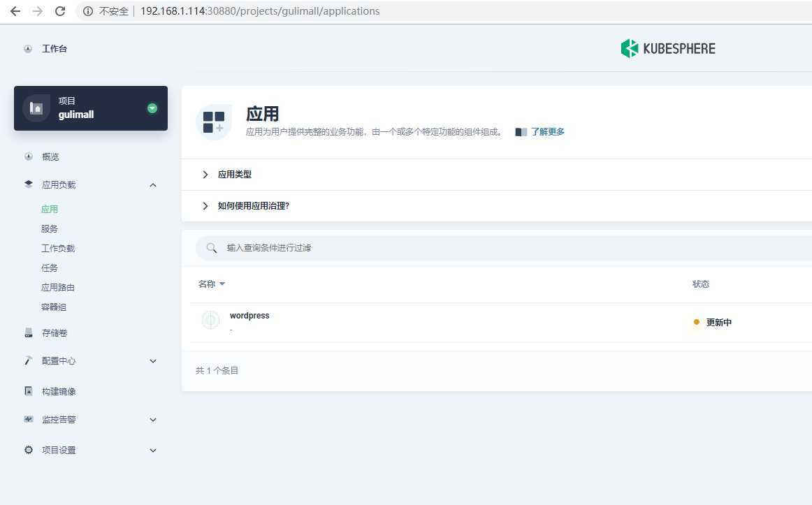Go back using browser back arrow
812x505 pixels.
coord(15,11)
